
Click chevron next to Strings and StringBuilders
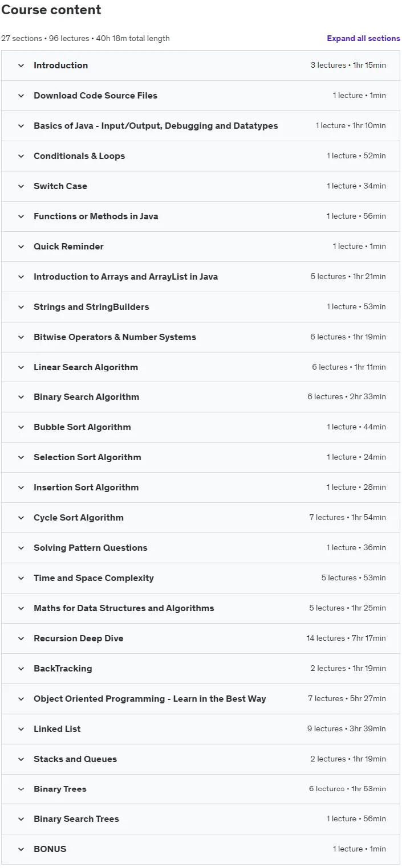tap(21, 307)
